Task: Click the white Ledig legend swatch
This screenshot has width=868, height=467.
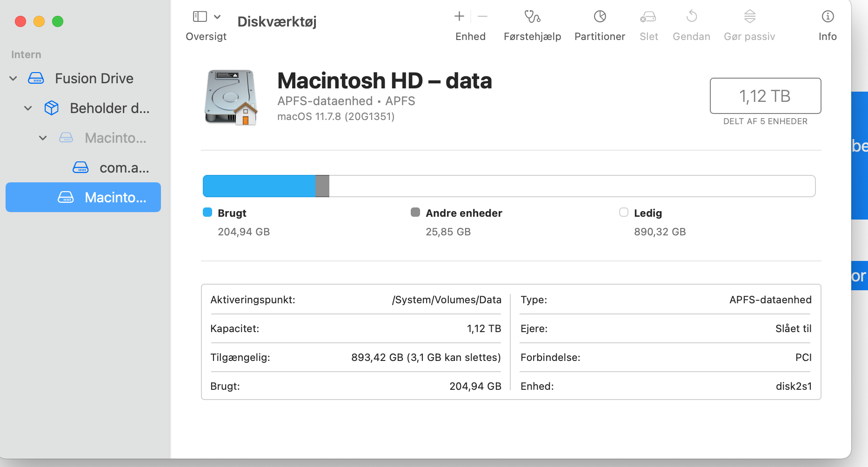Action: (624, 212)
